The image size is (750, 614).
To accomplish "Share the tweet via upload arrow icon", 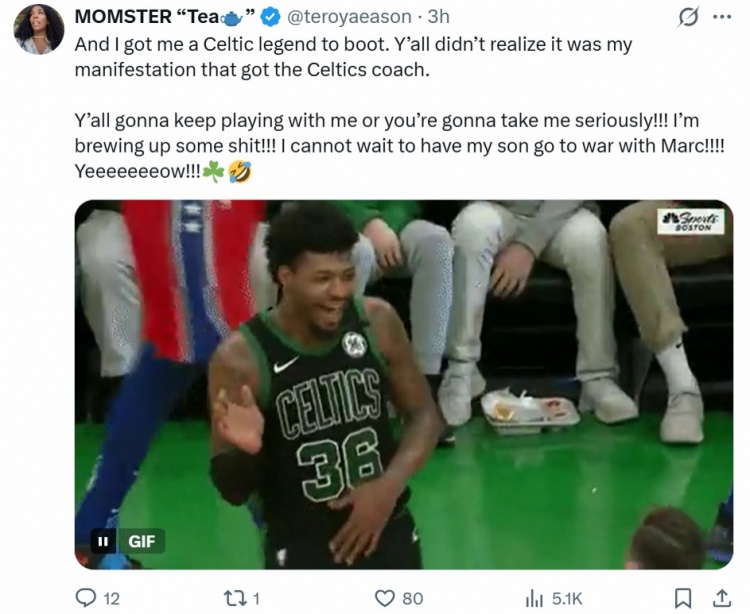I will 722,598.
